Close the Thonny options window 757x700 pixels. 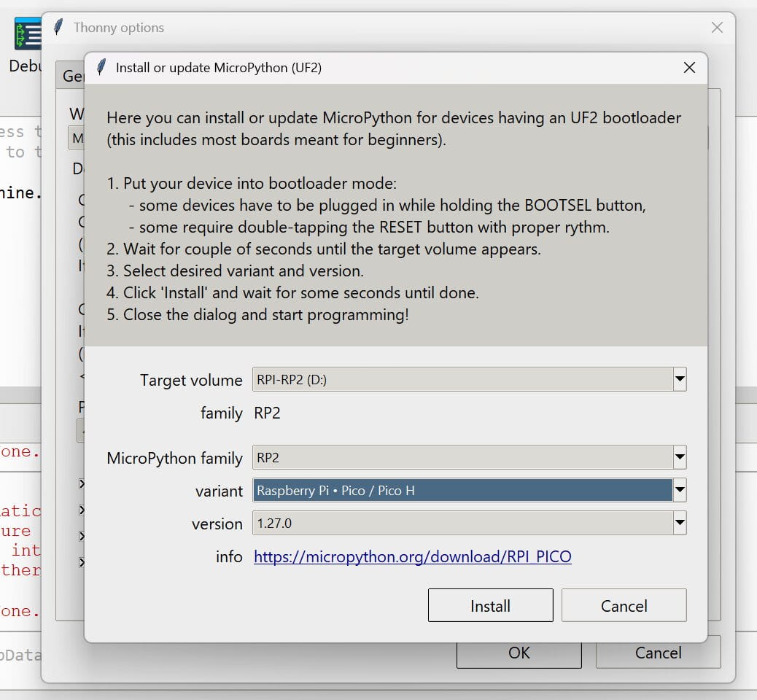click(x=717, y=28)
